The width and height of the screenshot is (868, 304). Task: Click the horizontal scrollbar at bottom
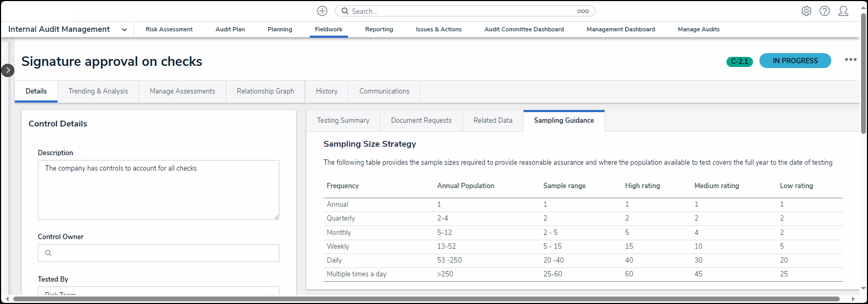(x=426, y=299)
